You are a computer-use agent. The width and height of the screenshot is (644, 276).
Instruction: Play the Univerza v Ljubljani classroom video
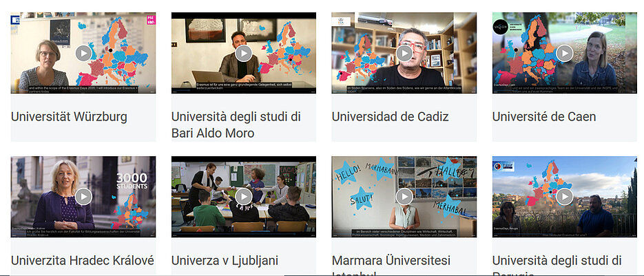(x=244, y=197)
